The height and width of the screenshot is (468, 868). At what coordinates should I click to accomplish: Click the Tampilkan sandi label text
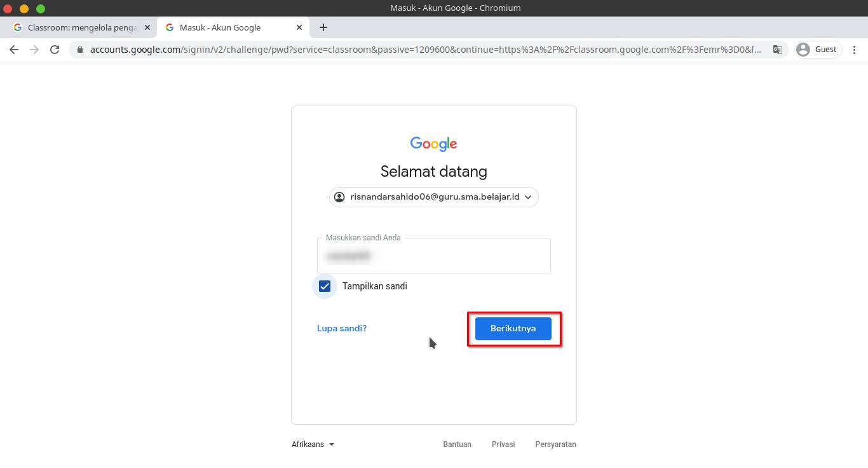(375, 286)
